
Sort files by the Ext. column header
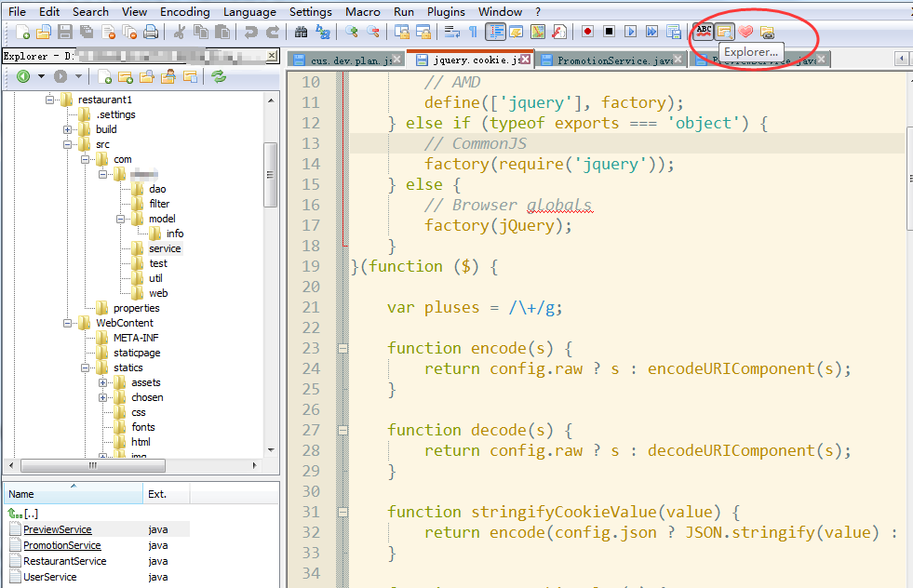[x=157, y=493]
